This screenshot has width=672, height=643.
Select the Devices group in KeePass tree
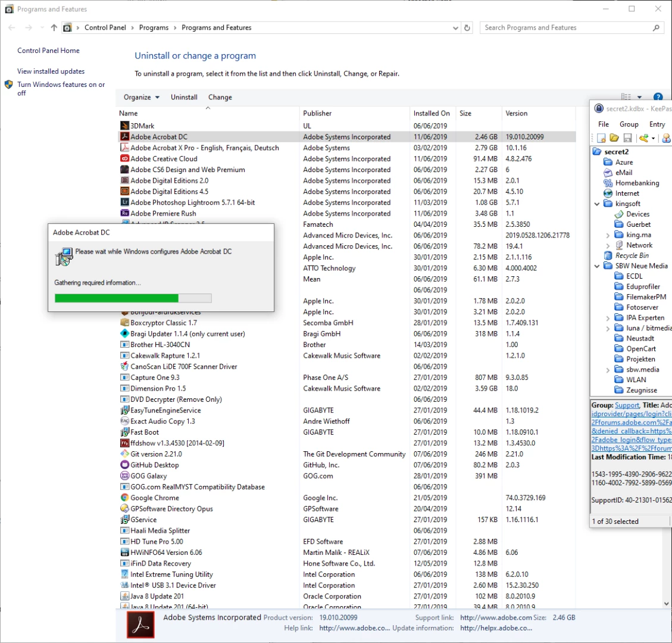pos(637,214)
